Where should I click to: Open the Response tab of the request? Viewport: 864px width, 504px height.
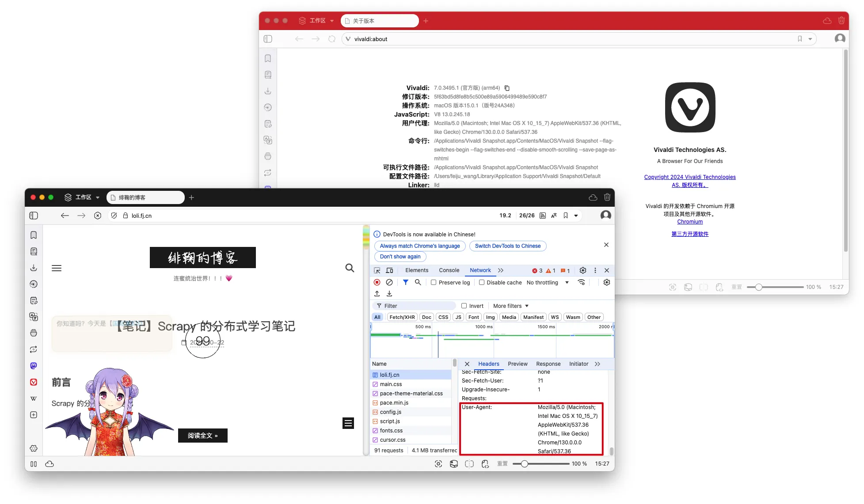click(548, 364)
